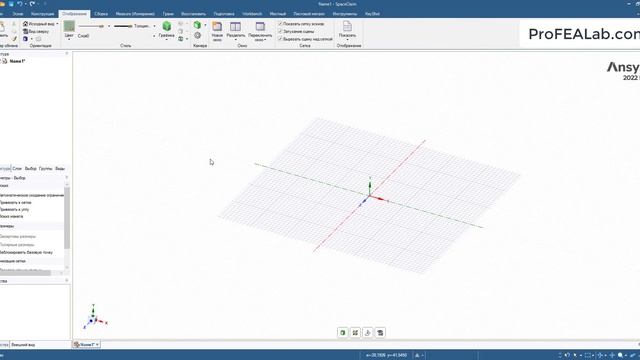Click the third mini-toolbar icon at viewport bottom
The width and height of the screenshot is (640, 360).
368,333
